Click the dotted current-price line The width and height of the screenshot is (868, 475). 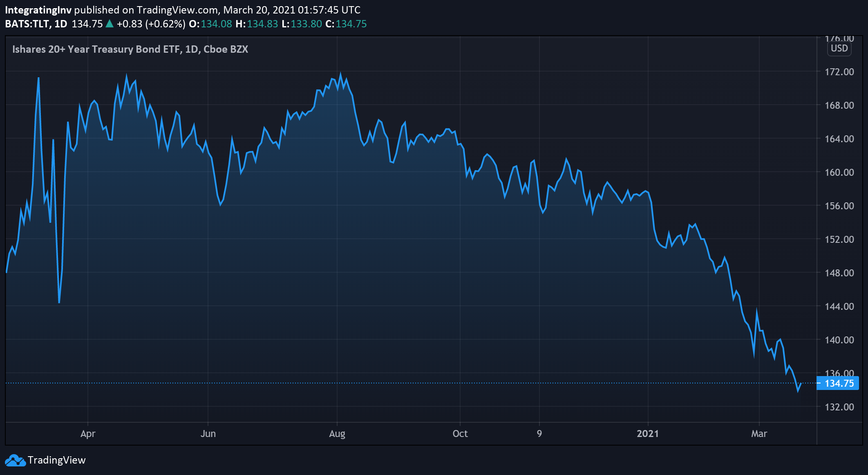(x=409, y=383)
